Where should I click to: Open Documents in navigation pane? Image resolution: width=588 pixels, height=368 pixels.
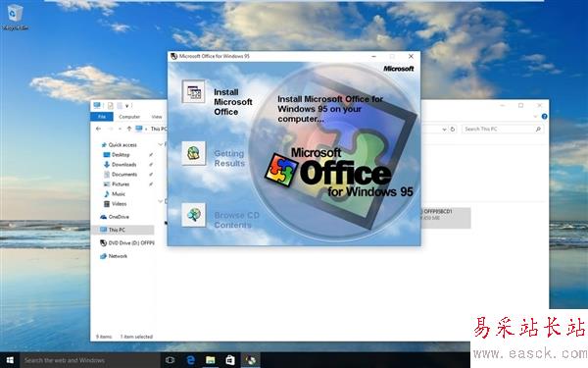click(x=124, y=175)
